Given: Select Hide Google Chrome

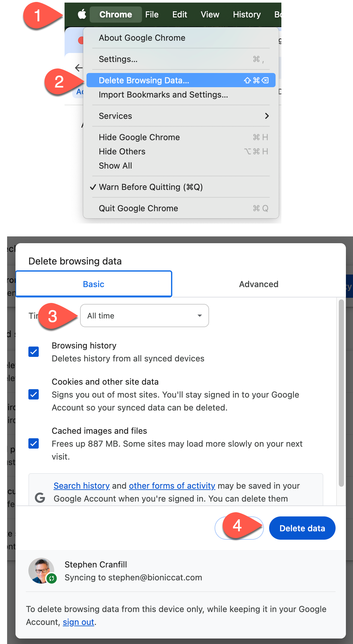Looking at the screenshot, I should coord(181,137).
